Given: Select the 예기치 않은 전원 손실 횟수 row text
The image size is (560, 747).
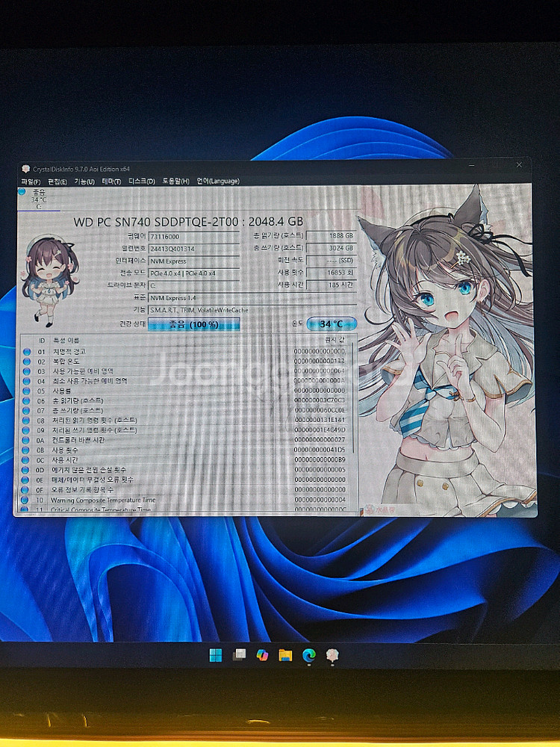Looking at the screenshot, I should pyautogui.click(x=89, y=470).
